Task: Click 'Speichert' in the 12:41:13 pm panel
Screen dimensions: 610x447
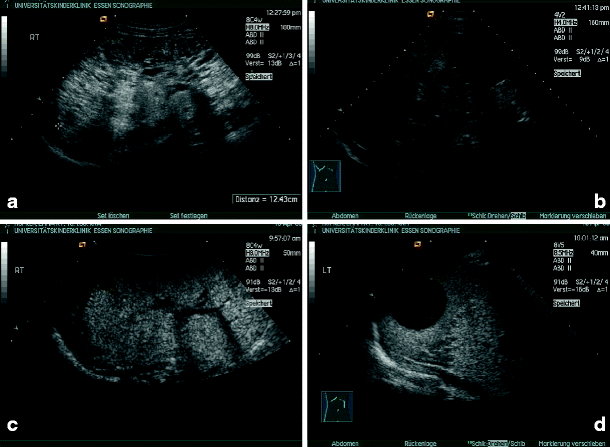Action: pos(567,73)
